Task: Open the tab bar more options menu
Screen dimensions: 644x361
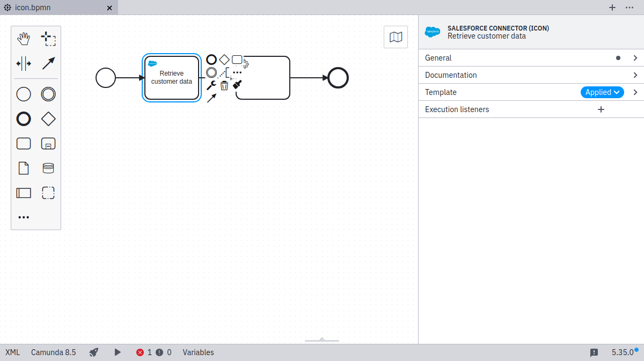Action: [630, 8]
